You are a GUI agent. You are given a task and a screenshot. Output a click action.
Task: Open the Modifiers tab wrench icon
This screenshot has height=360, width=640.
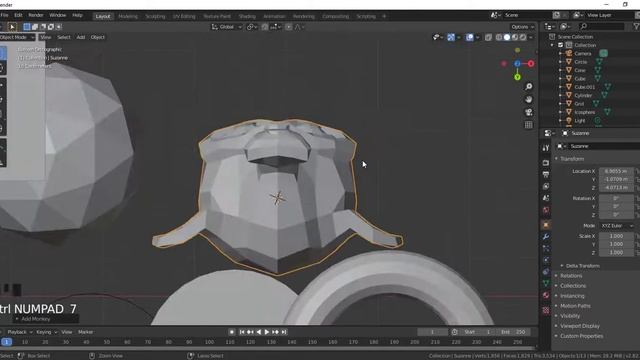tap(546, 237)
